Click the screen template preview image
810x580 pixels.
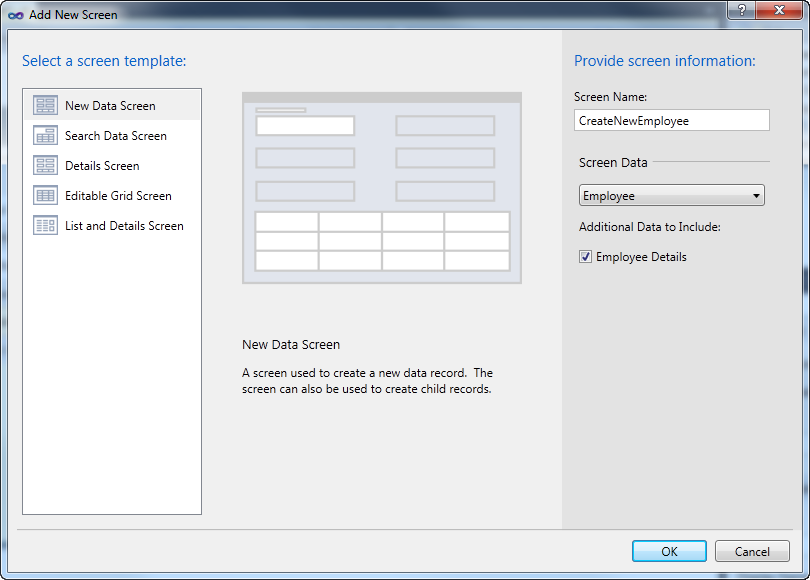[x=381, y=186]
